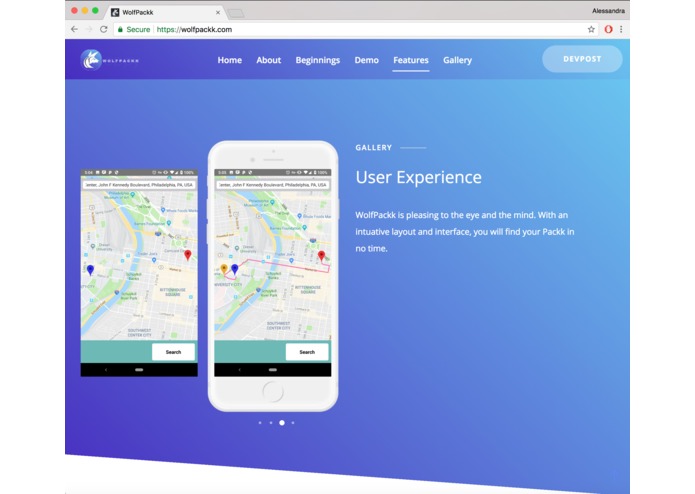Click address field in left screenshot
The width and height of the screenshot is (695, 494).
tap(139, 185)
